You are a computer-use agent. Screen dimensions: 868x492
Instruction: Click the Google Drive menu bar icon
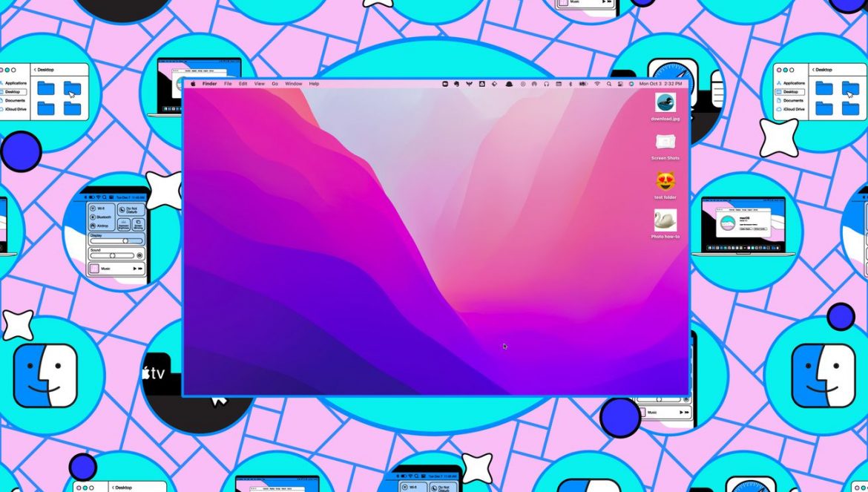coord(481,84)
